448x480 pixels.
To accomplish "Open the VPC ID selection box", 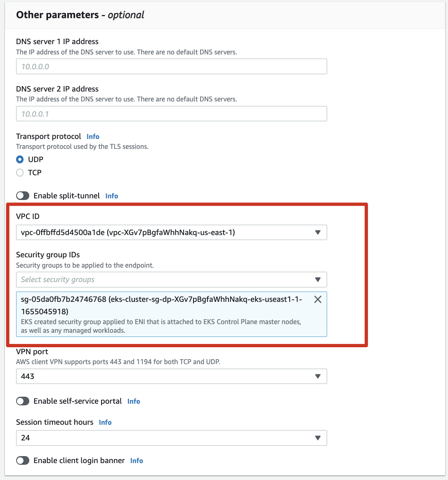I will tap(172, 232).
